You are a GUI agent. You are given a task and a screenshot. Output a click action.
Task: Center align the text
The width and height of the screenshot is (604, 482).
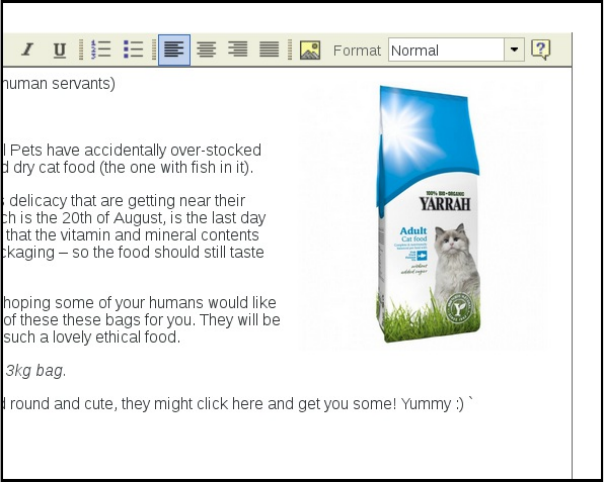(206, 50)
